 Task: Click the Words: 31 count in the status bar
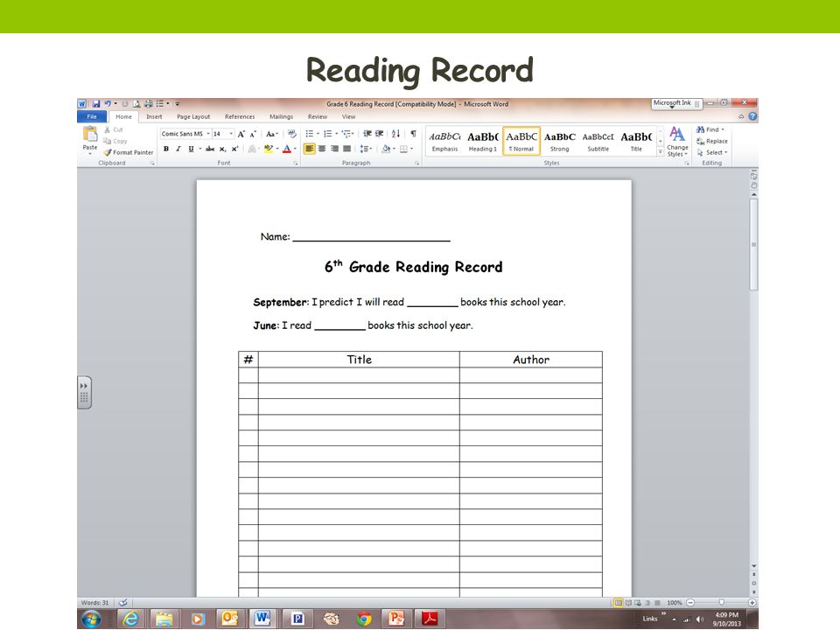[x=94, y=603]
